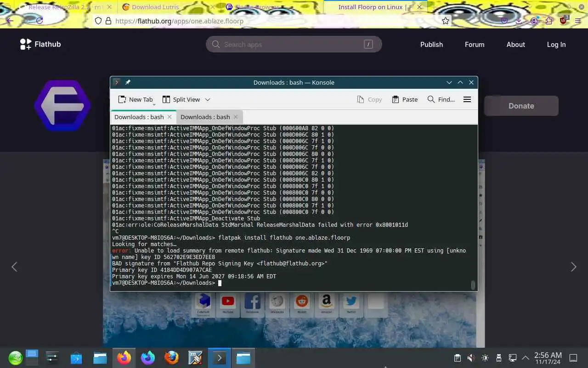Click the Konsole terminal scrollbar handle
This screenshot has height=368, width=588.
coord(473,285)
